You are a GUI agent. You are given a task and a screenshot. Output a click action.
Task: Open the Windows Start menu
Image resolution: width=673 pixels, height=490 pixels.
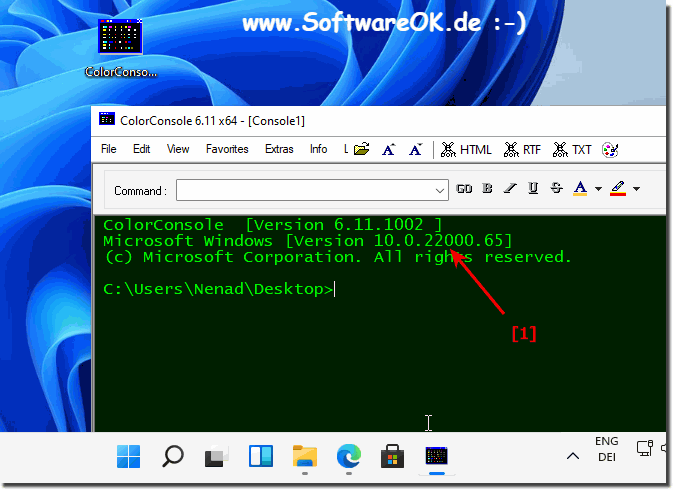128,456
